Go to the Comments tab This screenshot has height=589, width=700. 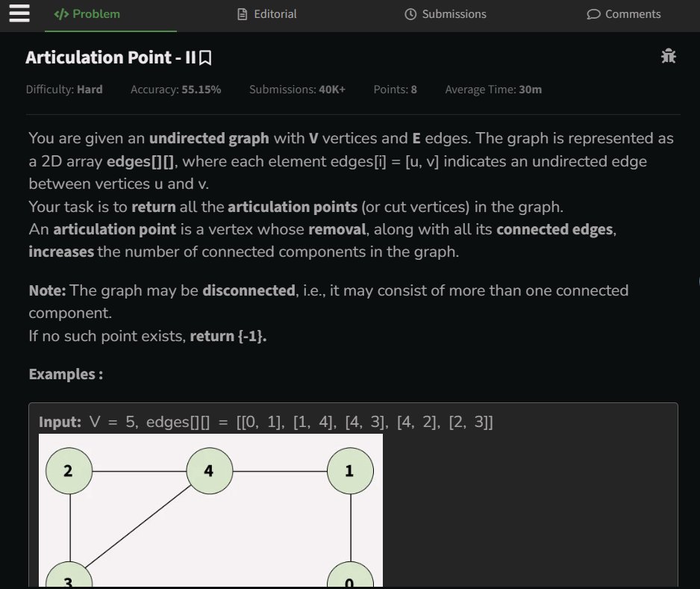click(624, 14)
